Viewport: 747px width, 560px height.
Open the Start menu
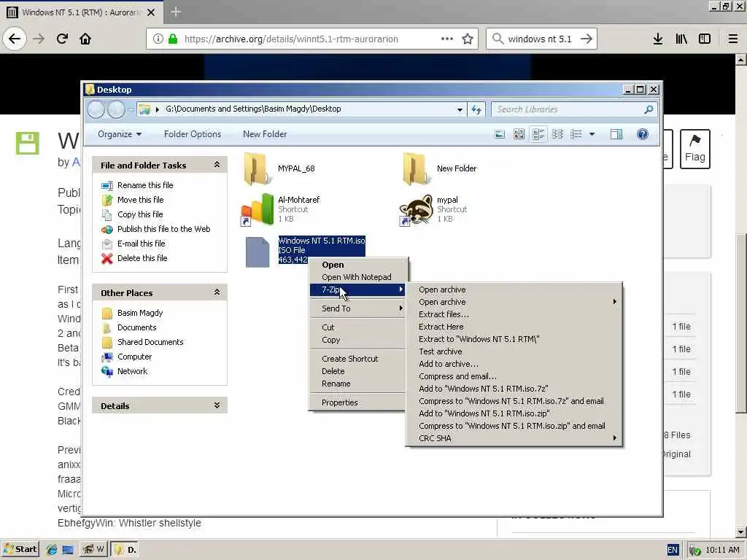[x=20, y=550]
